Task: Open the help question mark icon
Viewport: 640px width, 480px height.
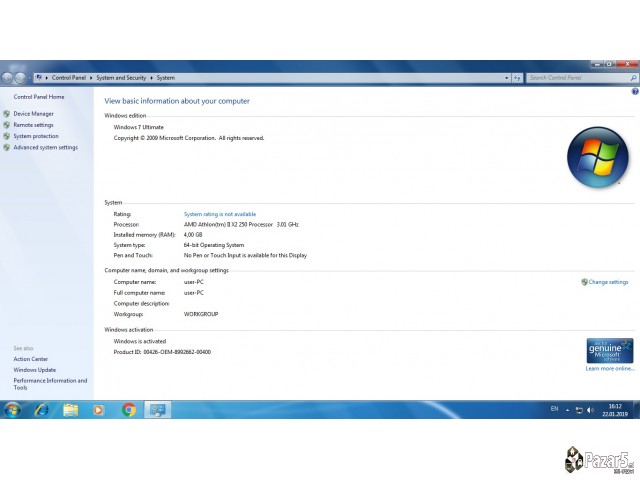Action: pyautogui.click(x=635, y=91)
